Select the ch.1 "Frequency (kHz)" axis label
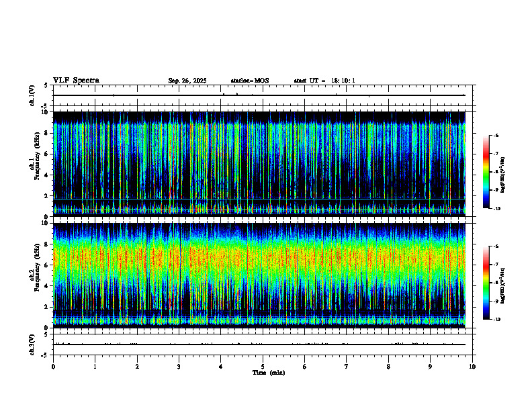Viewport: 532px width, 411px height. coord(37,156)
